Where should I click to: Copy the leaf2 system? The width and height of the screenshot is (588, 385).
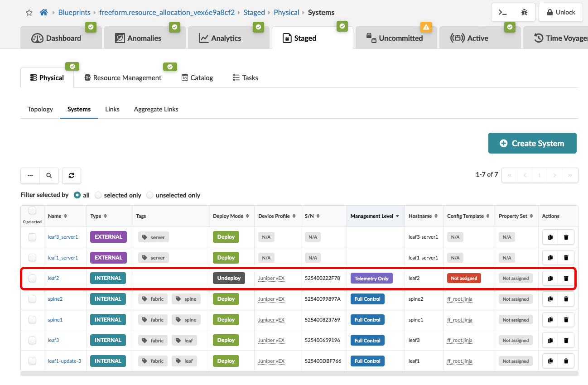point(550,278)
